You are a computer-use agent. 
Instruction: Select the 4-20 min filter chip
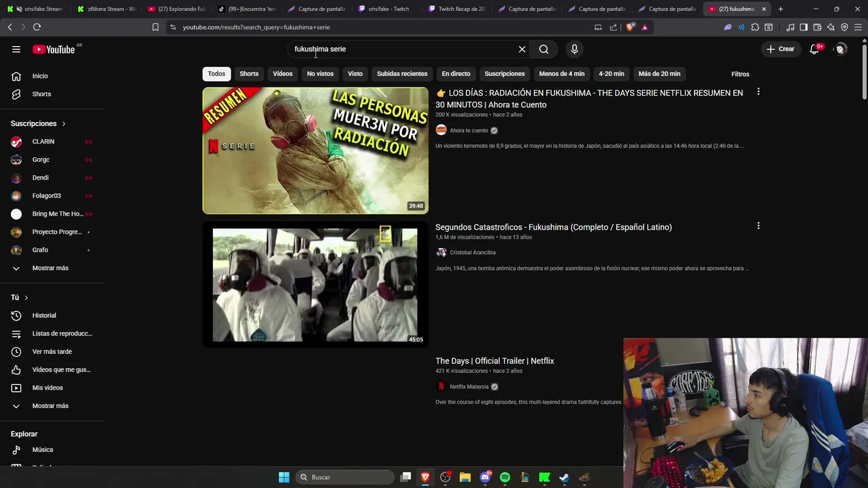[x=612, y=74]
